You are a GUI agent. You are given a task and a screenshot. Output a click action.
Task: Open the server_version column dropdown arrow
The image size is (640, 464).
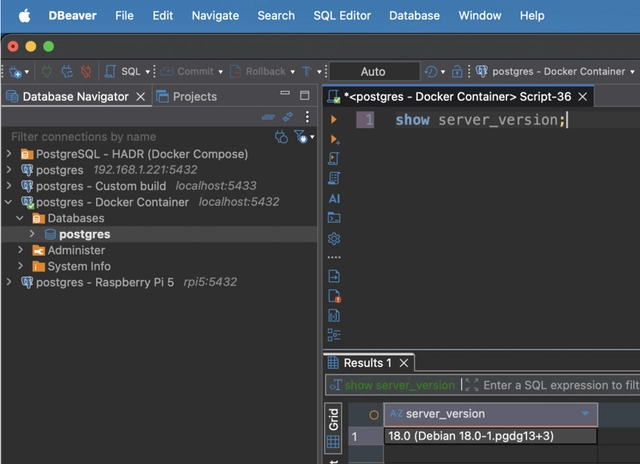click(585, 414)
